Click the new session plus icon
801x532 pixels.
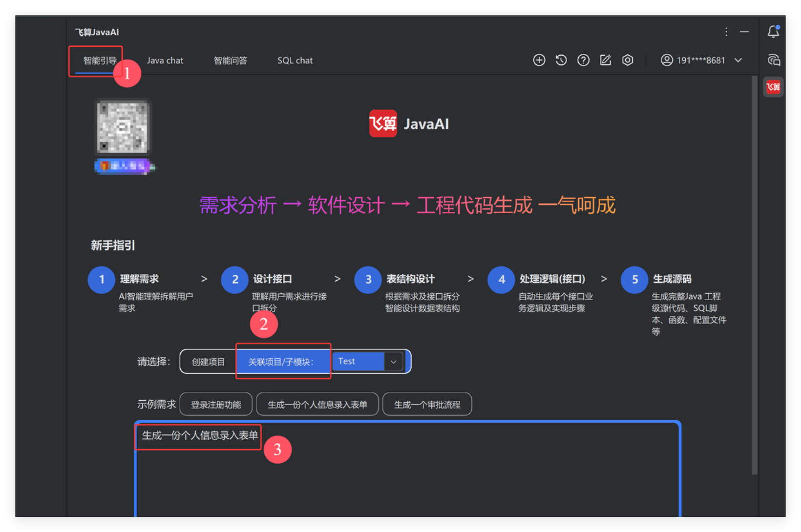pyautogui.click(x=539, y=60)
